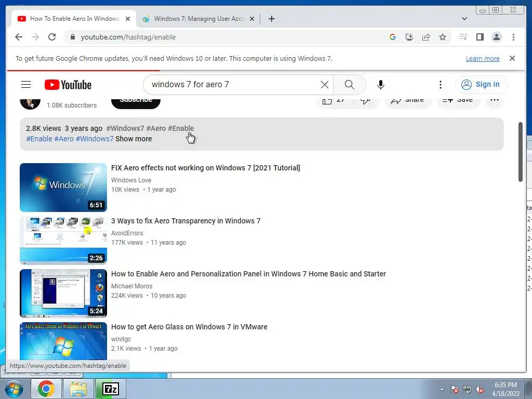Dismiss the Chrome update notification bar
The image size is (532, 399).
tap(512, 58)
